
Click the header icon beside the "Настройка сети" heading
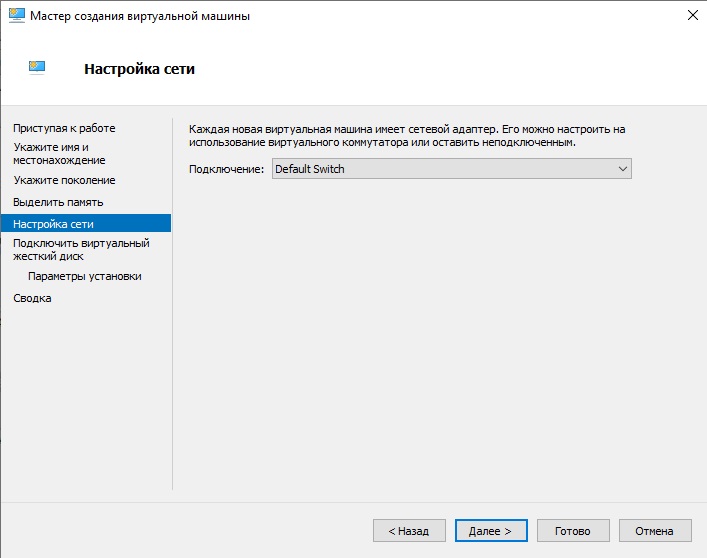[37, 68]
